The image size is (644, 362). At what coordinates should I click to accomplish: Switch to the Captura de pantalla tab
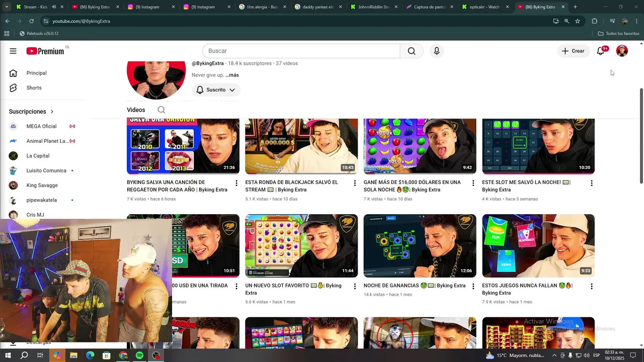(429, 7)
